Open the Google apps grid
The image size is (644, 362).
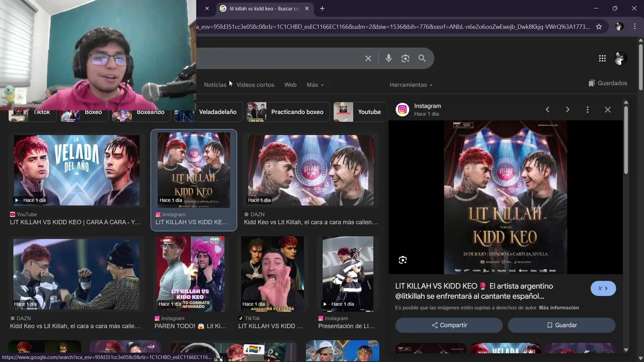pos(602,58)
